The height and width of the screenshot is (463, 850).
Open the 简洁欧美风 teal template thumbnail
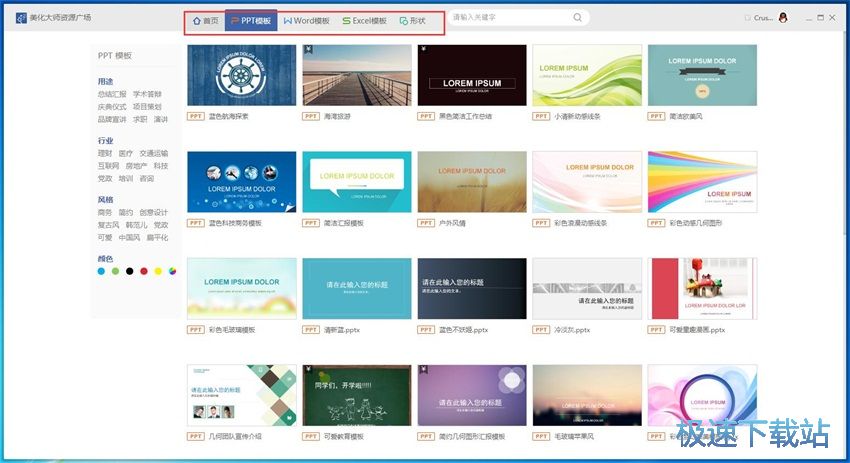703,75
